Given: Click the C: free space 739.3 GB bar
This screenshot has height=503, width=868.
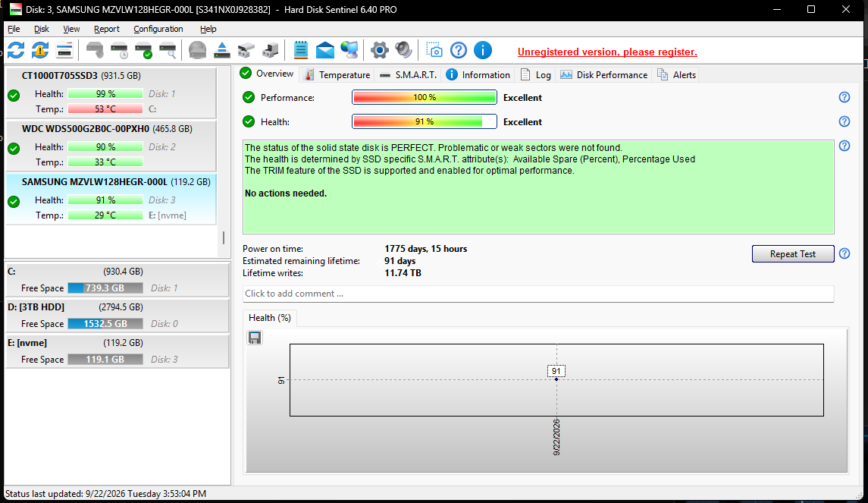Looking at the screenshot, I should (x=105, y=288).
